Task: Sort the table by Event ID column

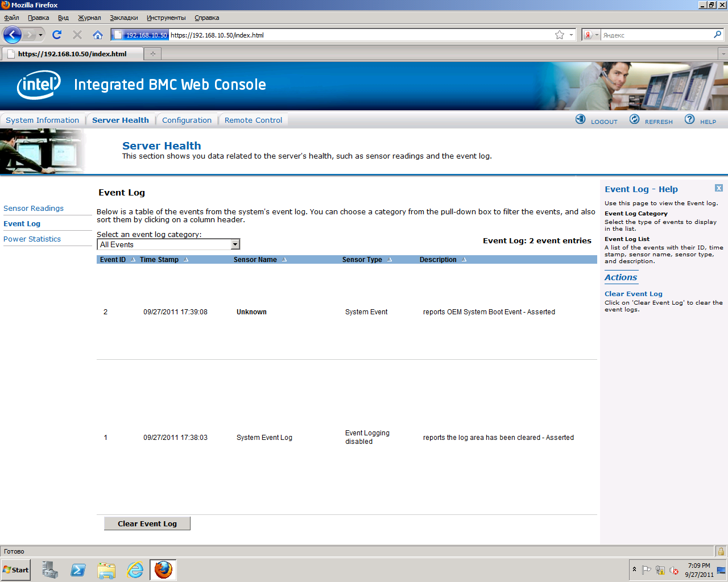Action: pyautogui.click(x=113, y=260)
